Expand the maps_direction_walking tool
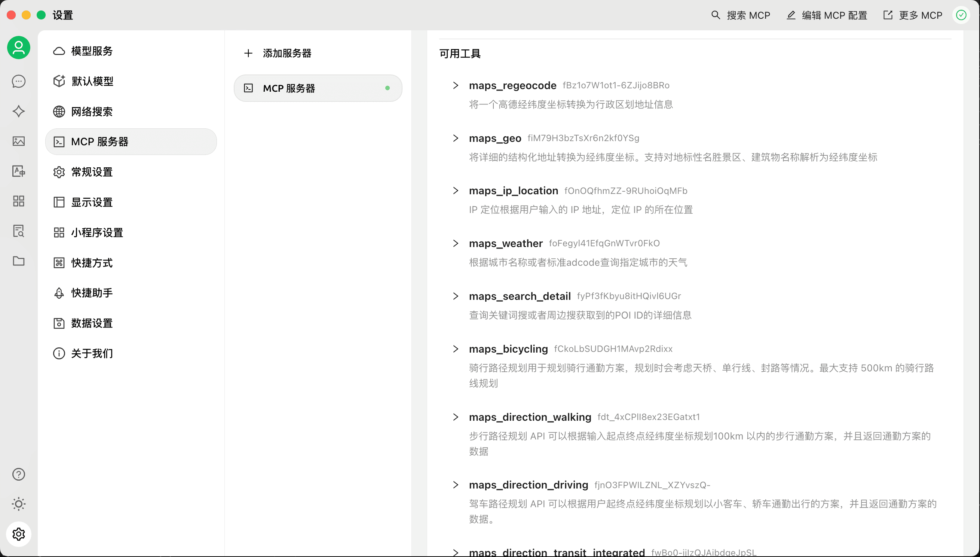980x557 pixels. point(456,417)
